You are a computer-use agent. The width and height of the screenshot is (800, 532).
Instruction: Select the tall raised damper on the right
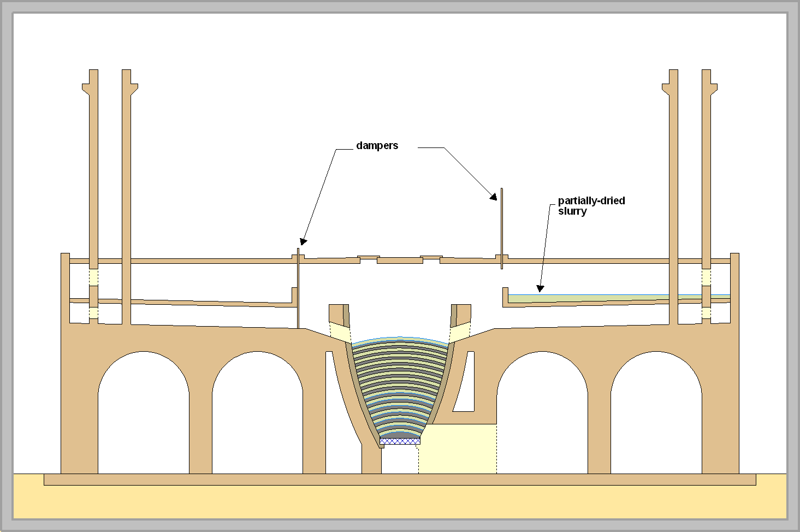pos(501,228)
